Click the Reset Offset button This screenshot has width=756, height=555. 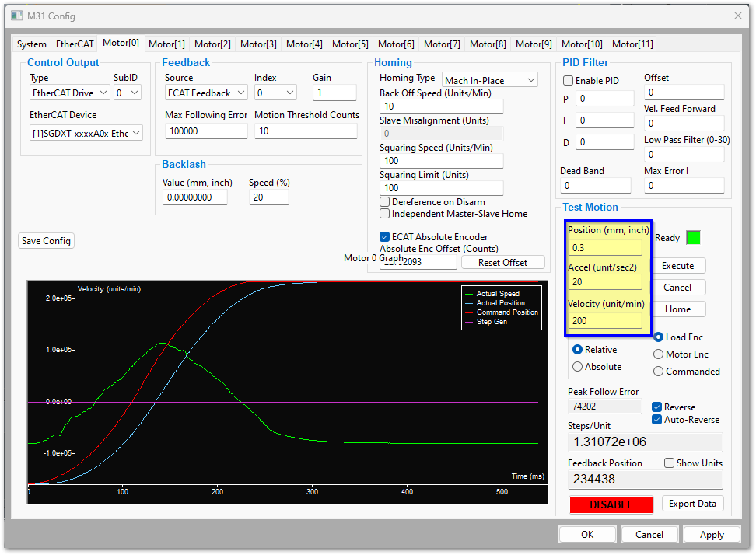click(x=503, y=263)
